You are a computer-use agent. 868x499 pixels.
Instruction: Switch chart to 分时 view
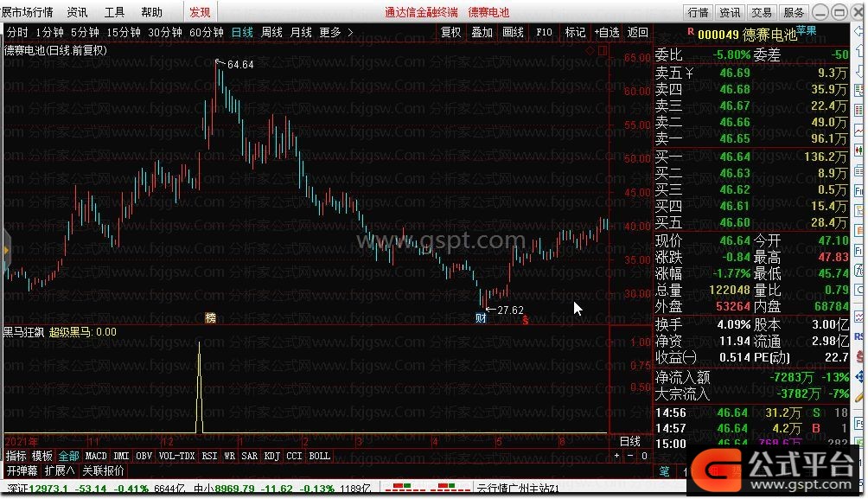click(17, 33)
